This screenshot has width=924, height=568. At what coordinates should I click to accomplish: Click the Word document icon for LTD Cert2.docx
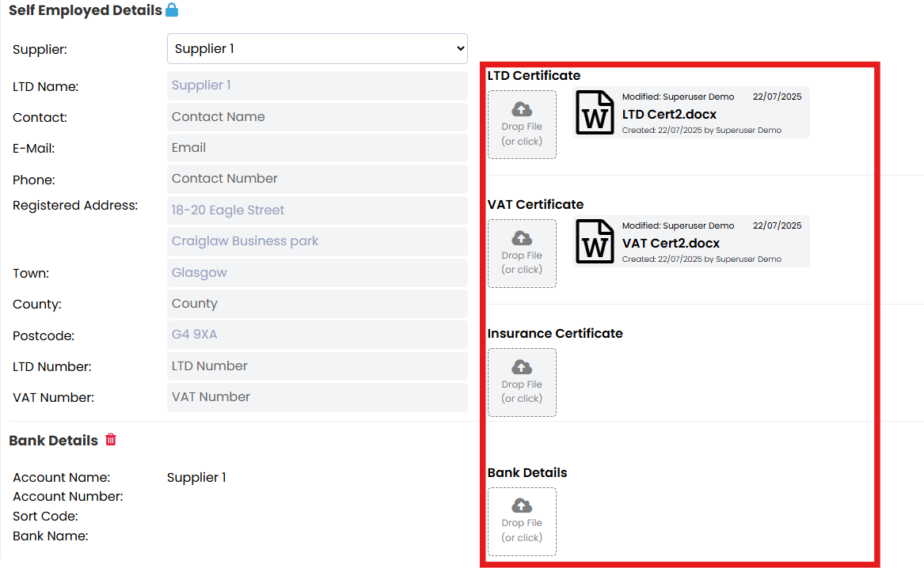(595, 112)
